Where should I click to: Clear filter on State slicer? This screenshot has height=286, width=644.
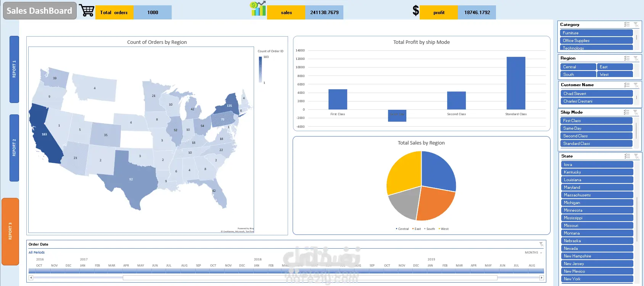click(x=636, y=156)
